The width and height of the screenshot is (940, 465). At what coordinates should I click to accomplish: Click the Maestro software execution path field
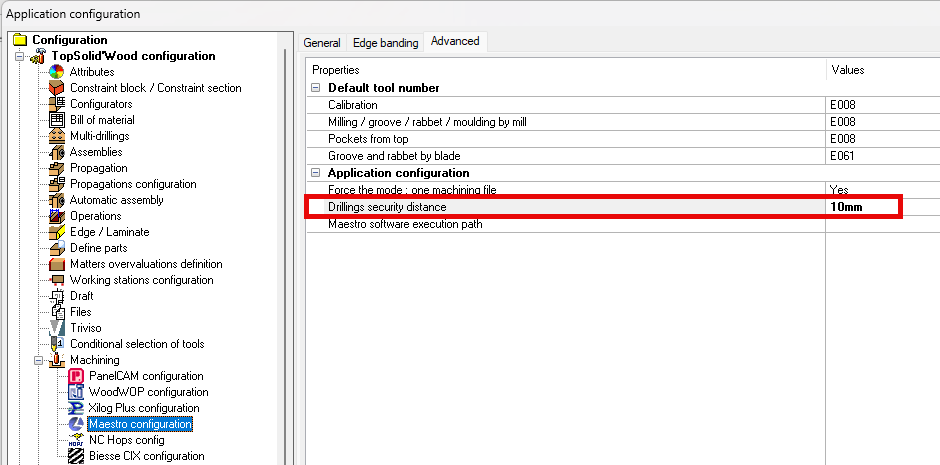click(862, 224)
